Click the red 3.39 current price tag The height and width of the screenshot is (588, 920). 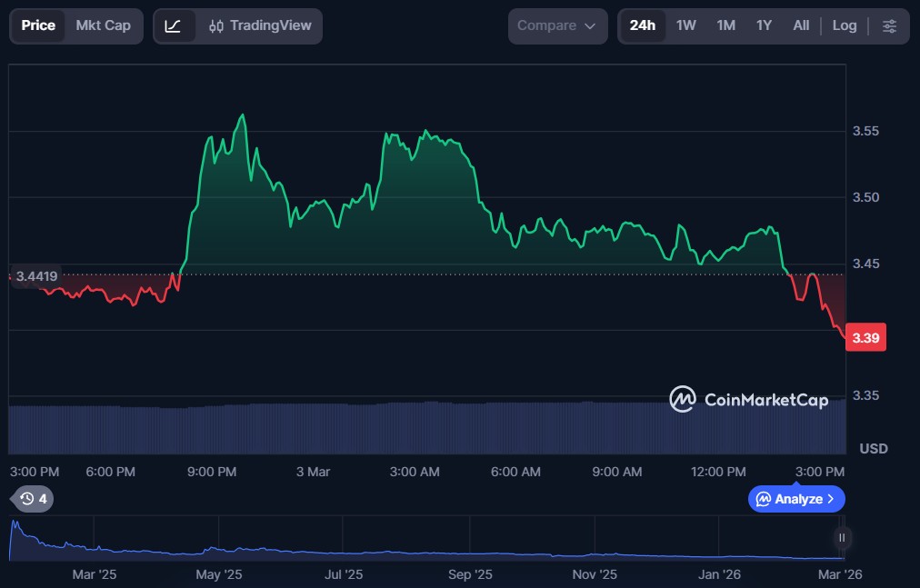(865, 338)
